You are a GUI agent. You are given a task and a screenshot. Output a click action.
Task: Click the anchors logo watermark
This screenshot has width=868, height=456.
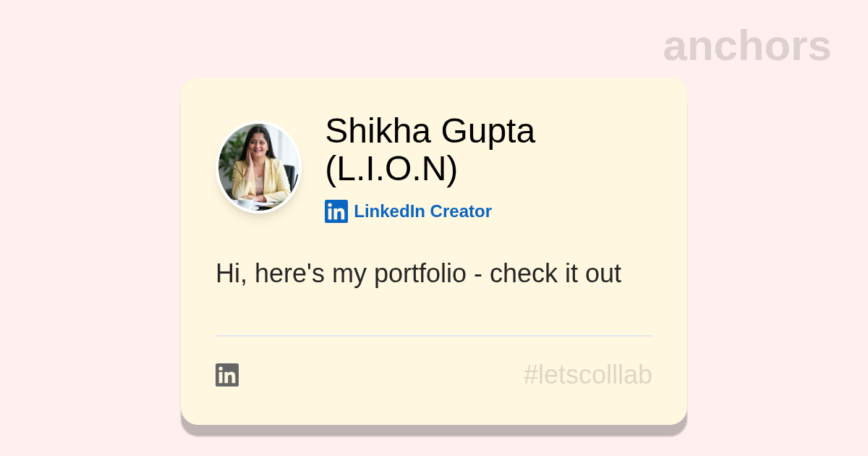[746, 46]
